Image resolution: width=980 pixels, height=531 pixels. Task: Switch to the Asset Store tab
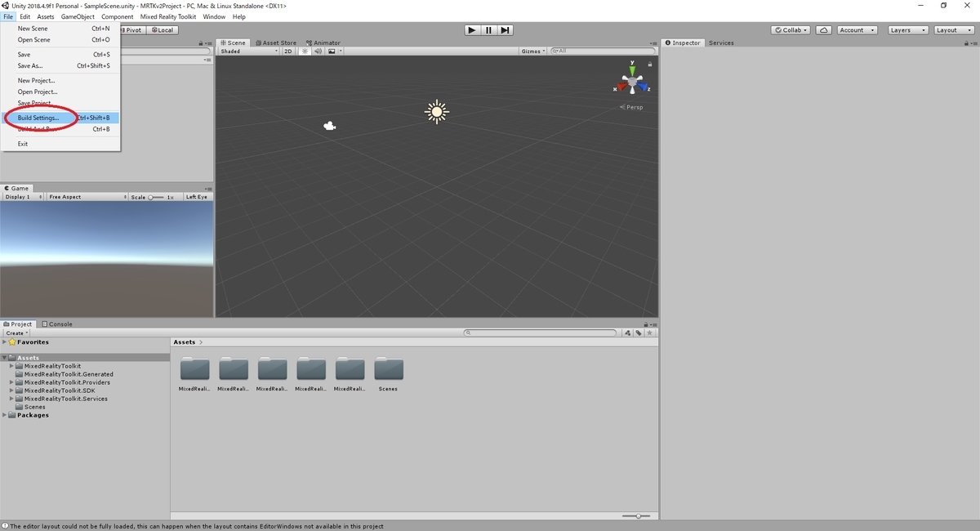[x=276, y=42]
